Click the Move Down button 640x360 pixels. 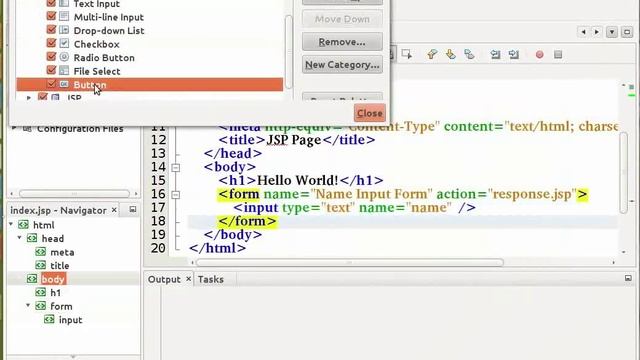[x=342, y=19]
